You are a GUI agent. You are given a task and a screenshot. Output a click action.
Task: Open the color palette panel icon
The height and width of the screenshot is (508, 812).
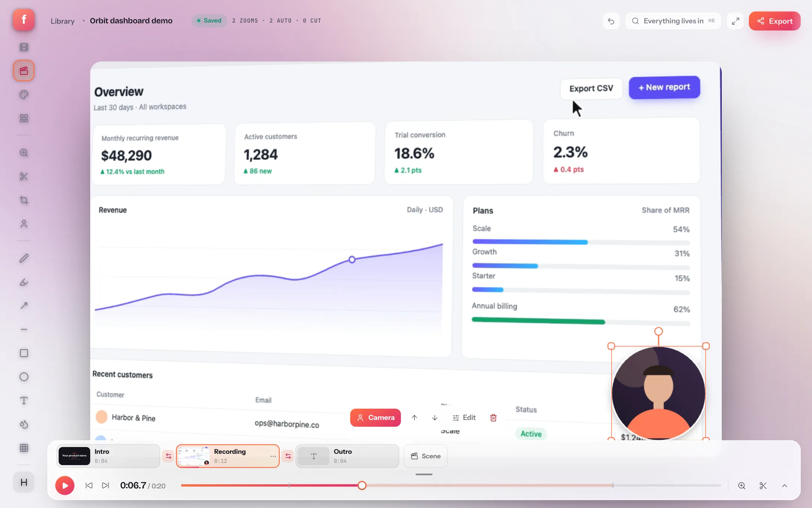tap(24, 95)
